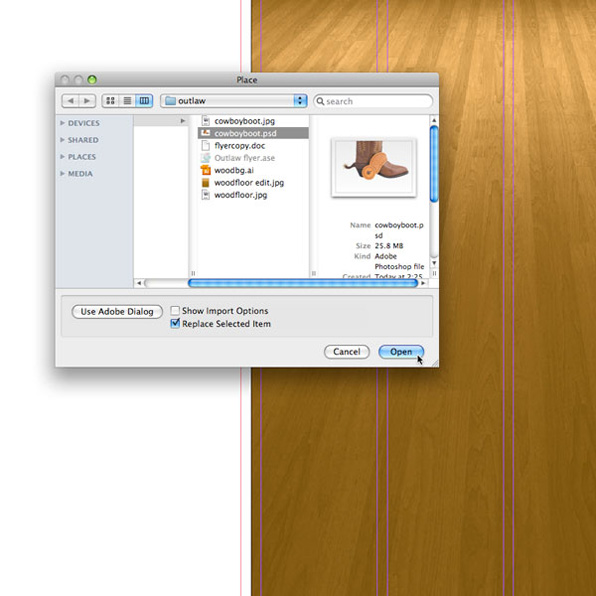Viewport: 596px width, 596px height.
Task: Go forward with the right arrow button
Action: 87,101
